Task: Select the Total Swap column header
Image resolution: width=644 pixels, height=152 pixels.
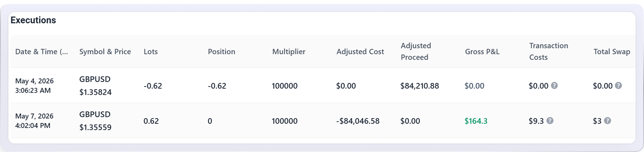Action: coord(612,52)
